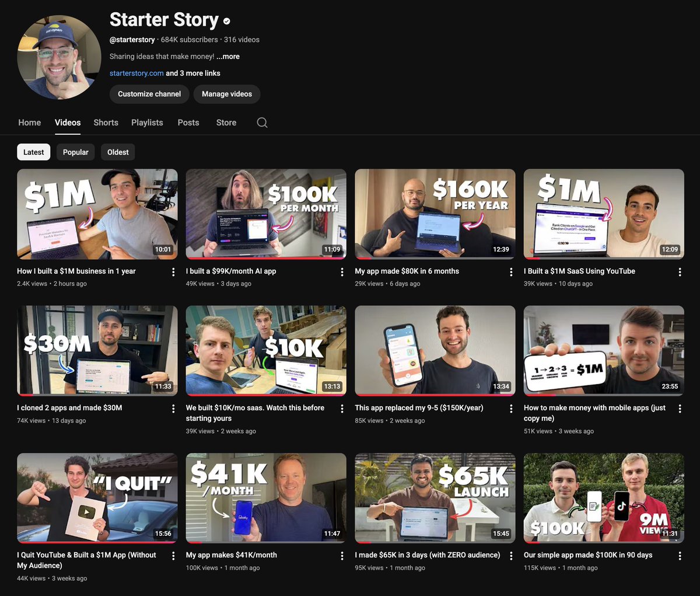Sort videos by Popular
Screen dimensions: 700x596
pyautogui.click(x=76, y=152)
